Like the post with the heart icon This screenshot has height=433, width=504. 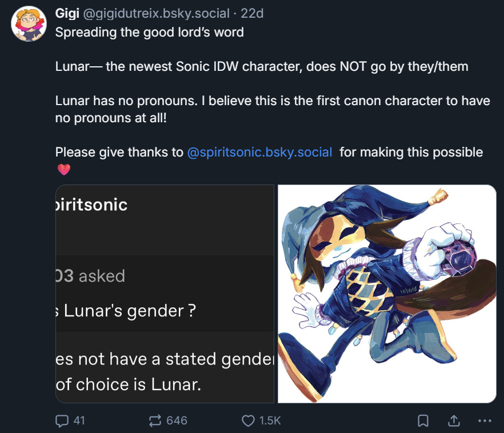coord(248,421)
